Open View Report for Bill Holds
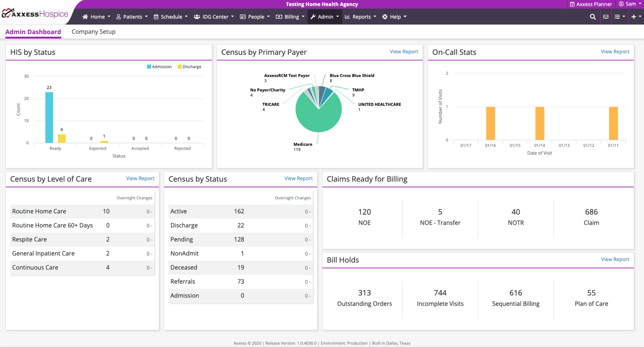This screenshot has height=347, width=644. point(615,259)
